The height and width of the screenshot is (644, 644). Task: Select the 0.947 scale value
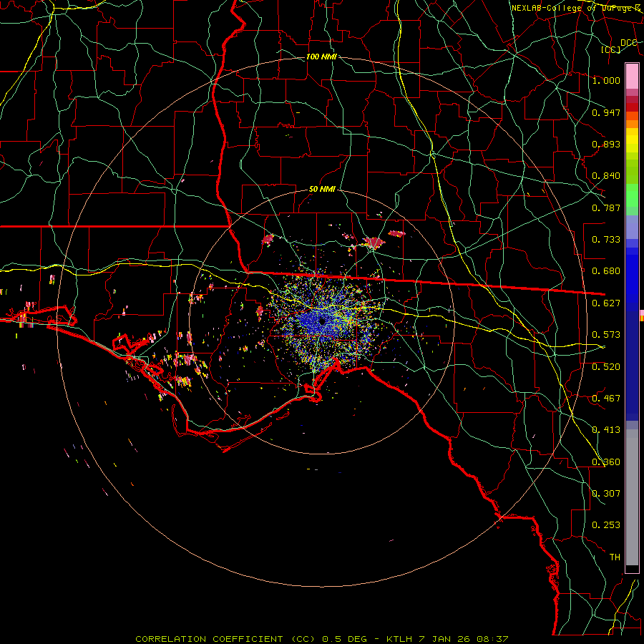tap(606, 112)
